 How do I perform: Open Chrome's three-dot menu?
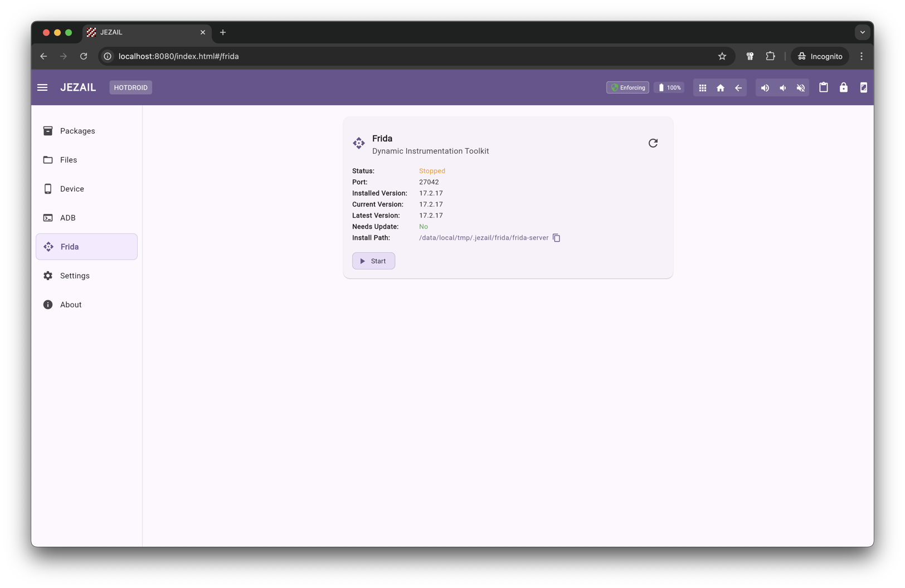click(x=861, y=56)
